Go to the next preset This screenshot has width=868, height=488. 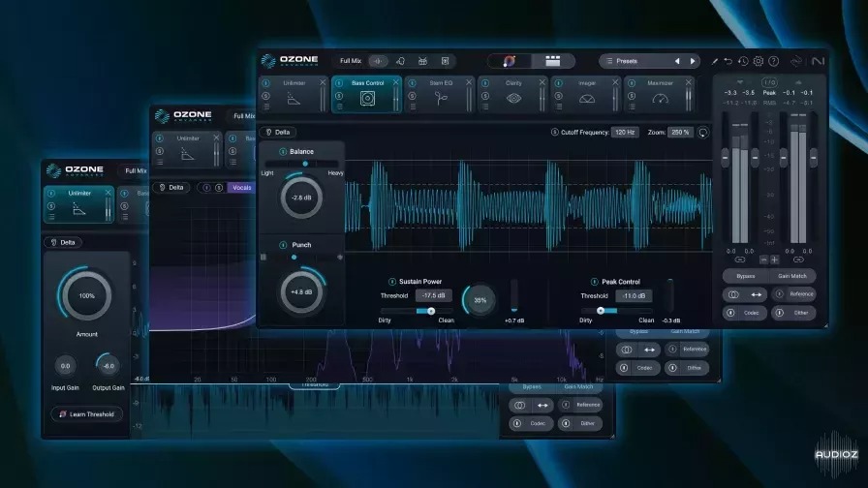click(693, 61)
